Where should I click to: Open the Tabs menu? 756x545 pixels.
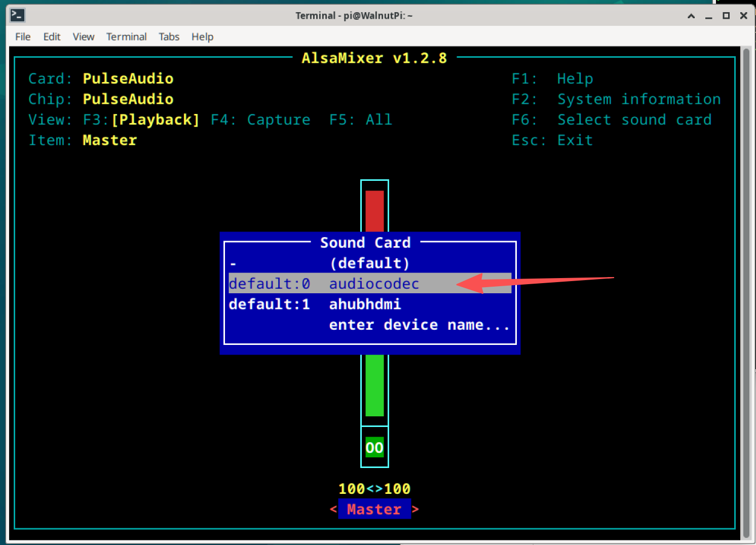[169, 36]
